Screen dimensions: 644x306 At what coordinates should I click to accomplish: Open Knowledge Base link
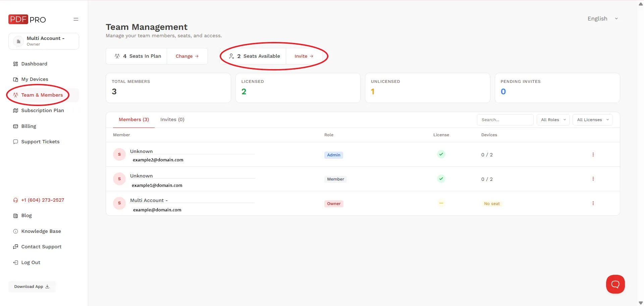37,231
